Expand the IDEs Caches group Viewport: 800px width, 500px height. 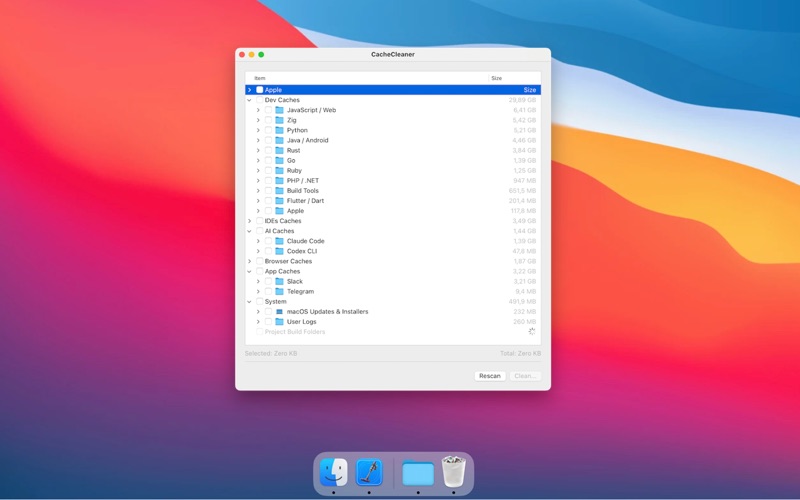tap(249, 221)
